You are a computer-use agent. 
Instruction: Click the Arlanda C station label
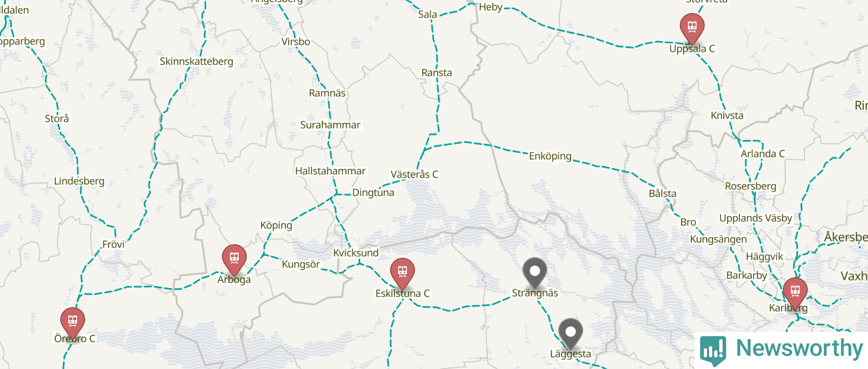[x=763, y=154]
